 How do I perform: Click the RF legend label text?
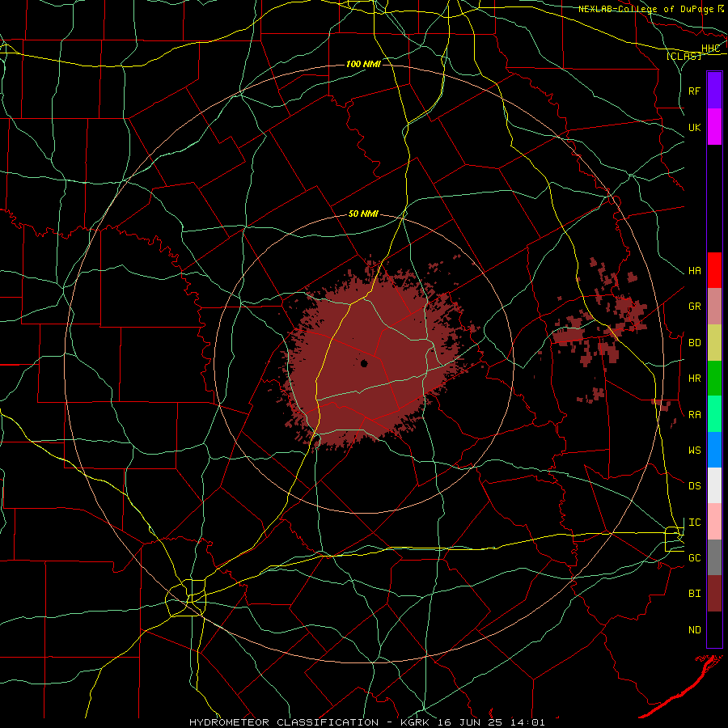(x=695, y=91)
